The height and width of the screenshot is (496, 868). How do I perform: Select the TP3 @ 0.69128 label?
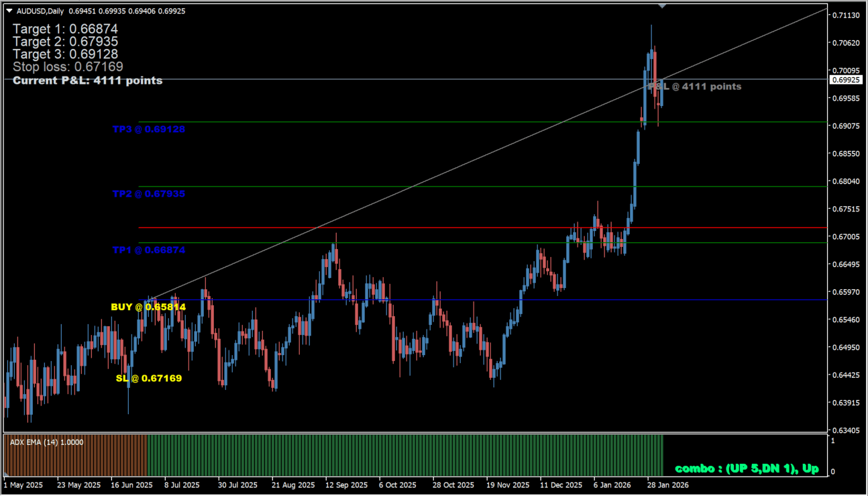[148, 130]
